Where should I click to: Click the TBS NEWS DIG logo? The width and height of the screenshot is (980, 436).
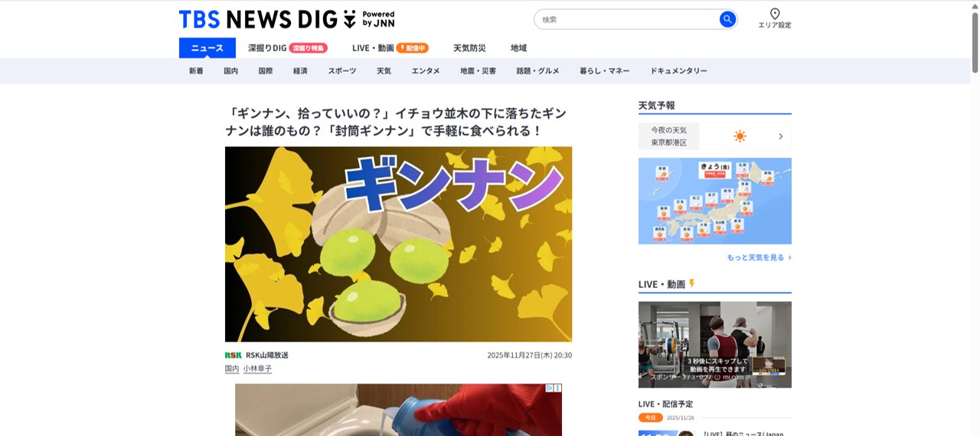287,19
